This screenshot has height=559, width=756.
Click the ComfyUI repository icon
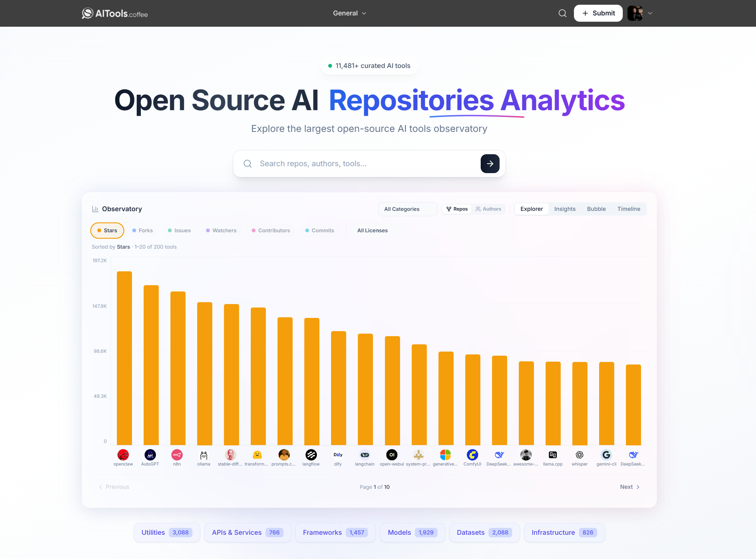pyautogui.click(x=472, y=455)
